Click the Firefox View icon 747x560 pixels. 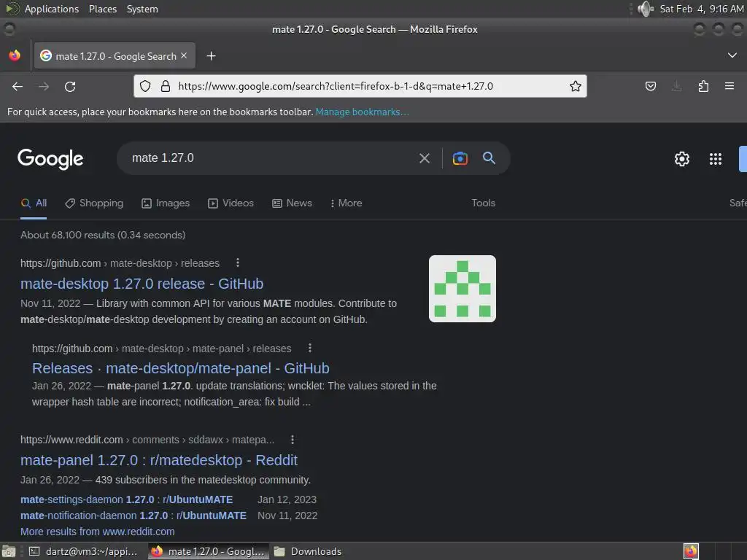pos(15,55)
